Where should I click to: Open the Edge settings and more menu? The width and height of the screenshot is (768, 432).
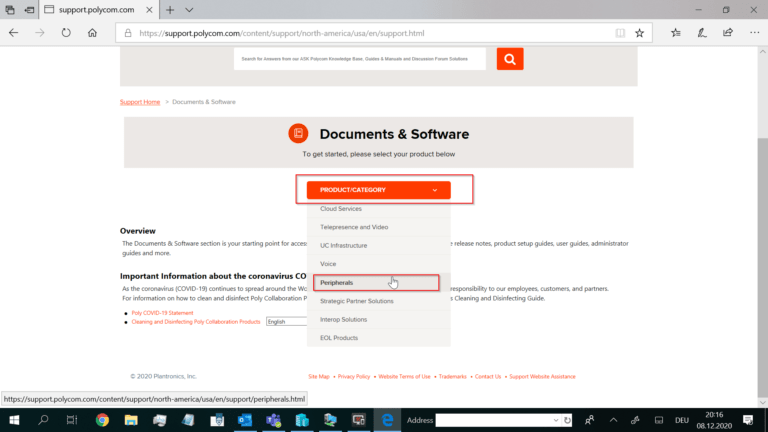[x=754, y=33]
